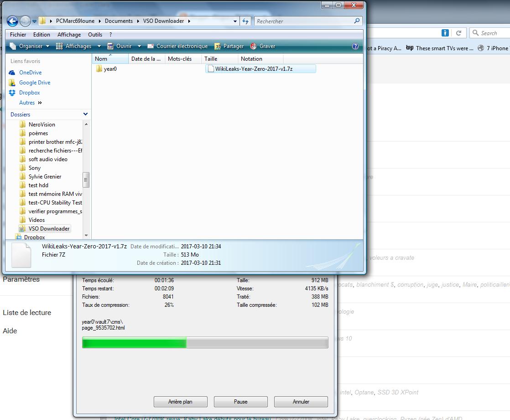Open the address bar history dropdown arrow

(235, 21)
